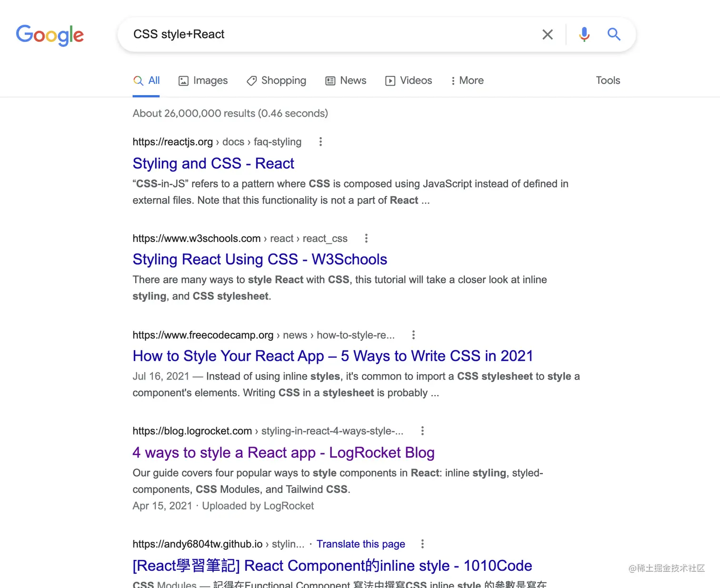Switch to the Shopping tab
The width and height of the screenshot is (720, 588).
(x=276, y=80)
